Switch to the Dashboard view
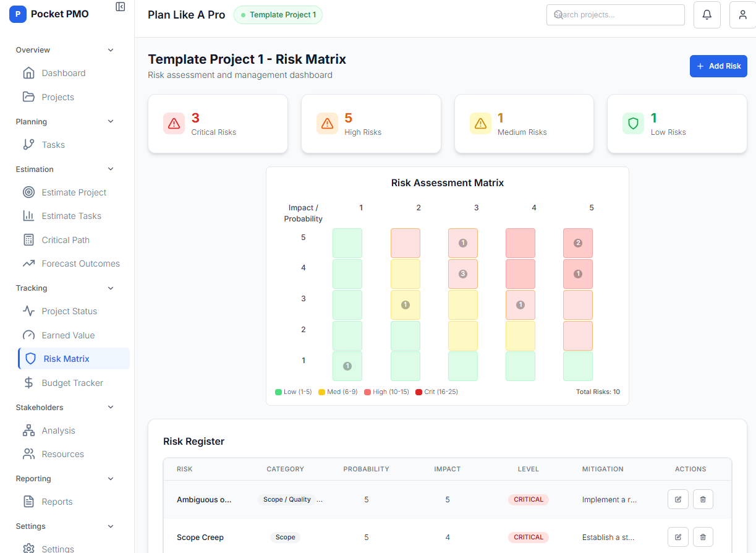The image size is (756, 553). click(64, 72)
